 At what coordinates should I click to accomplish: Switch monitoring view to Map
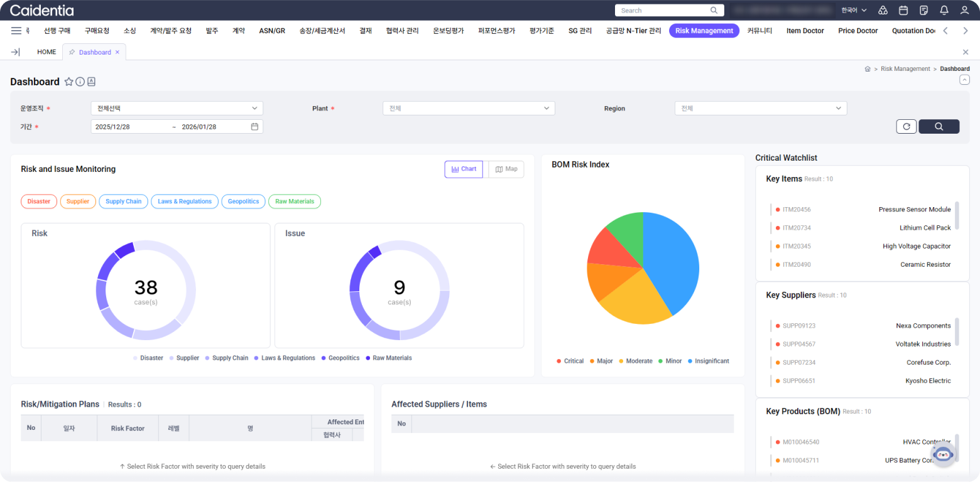[x=506, y=169]
